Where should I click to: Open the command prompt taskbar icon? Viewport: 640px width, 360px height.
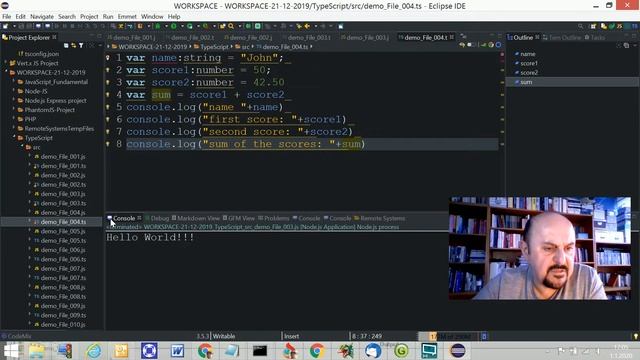(x=260, y=351)
